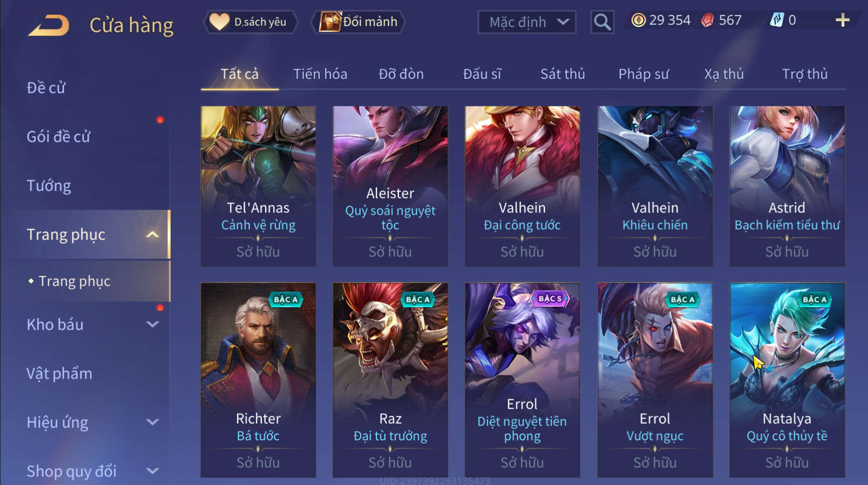Click the blue voucher currency icon
Screen dimensions: 868x485
point(777,20)
